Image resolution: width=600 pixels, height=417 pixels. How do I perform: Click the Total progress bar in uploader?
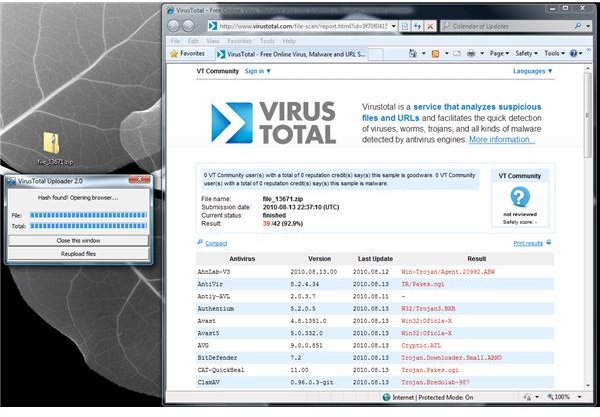point(88,226)
